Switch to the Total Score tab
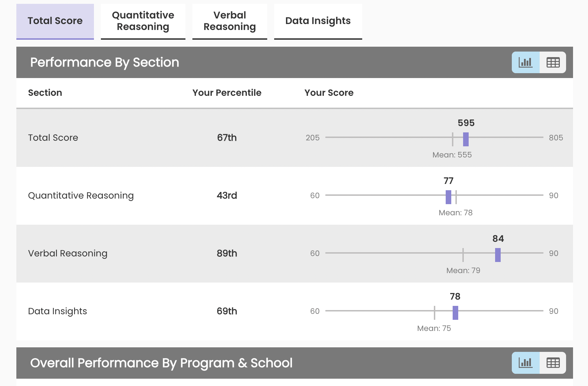The image size is (588, 386). (x=55, y=21)
